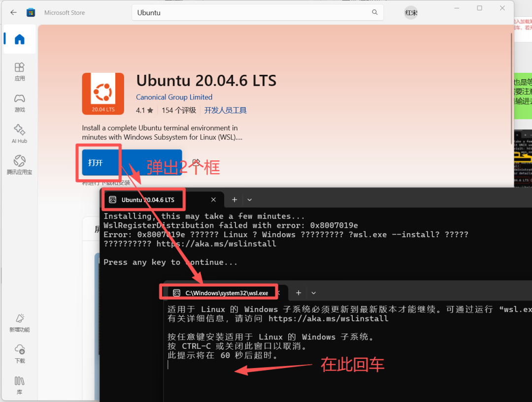Viewport: 532px width, 402px height.
Task: Open the 红宋 user profile avatar
Action: [411, 12]
